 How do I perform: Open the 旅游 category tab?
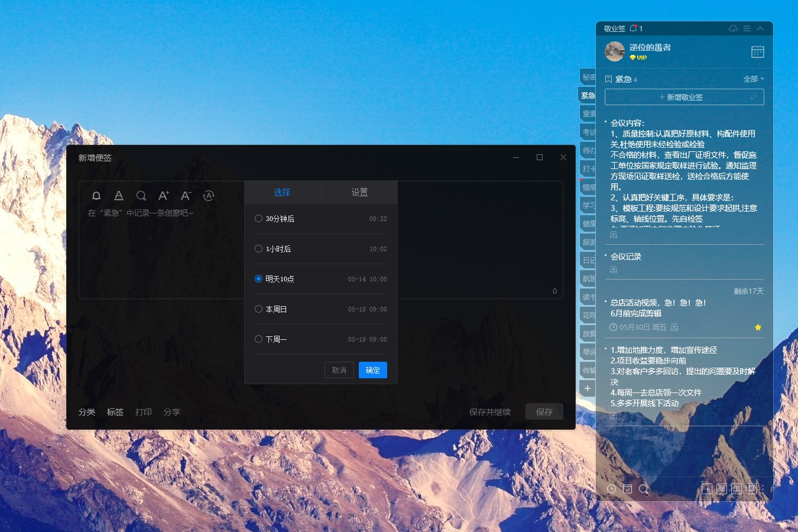(x=588, y=242)
